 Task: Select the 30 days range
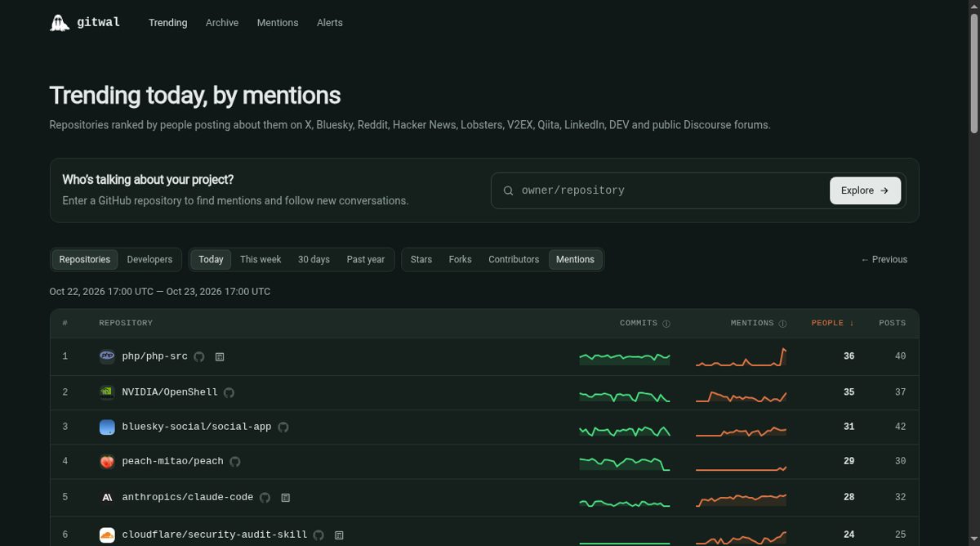pyautogui.click(x=314, y=259)
